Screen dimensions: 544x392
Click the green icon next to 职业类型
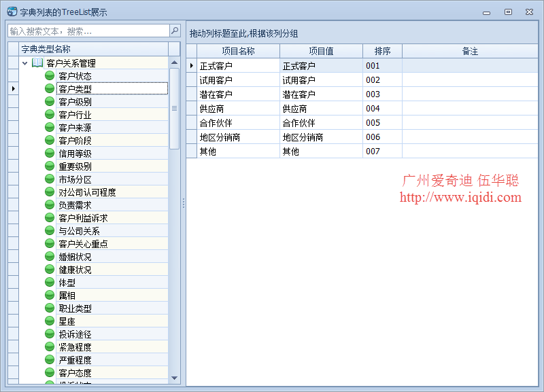point(50,308)
